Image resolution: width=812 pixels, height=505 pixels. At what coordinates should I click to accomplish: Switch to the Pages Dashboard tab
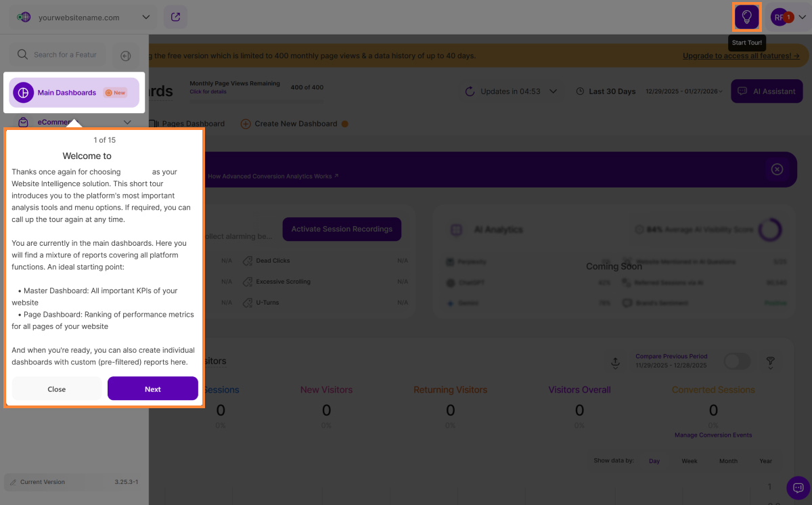[192, 124]
